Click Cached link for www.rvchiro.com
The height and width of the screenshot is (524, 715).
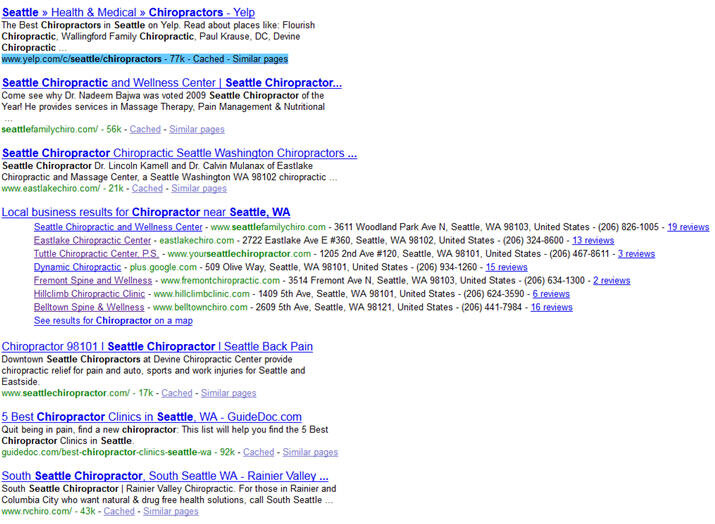(x=119, y=511)
